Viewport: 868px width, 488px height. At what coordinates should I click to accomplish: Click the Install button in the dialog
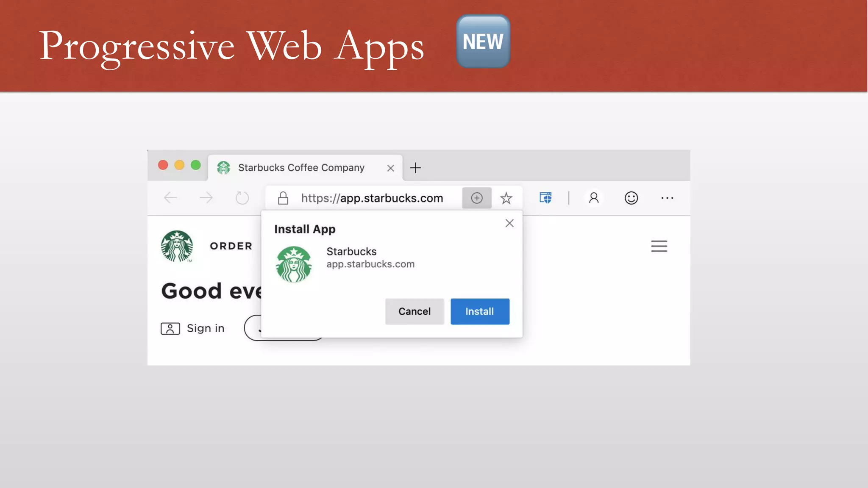pos(480,311)
